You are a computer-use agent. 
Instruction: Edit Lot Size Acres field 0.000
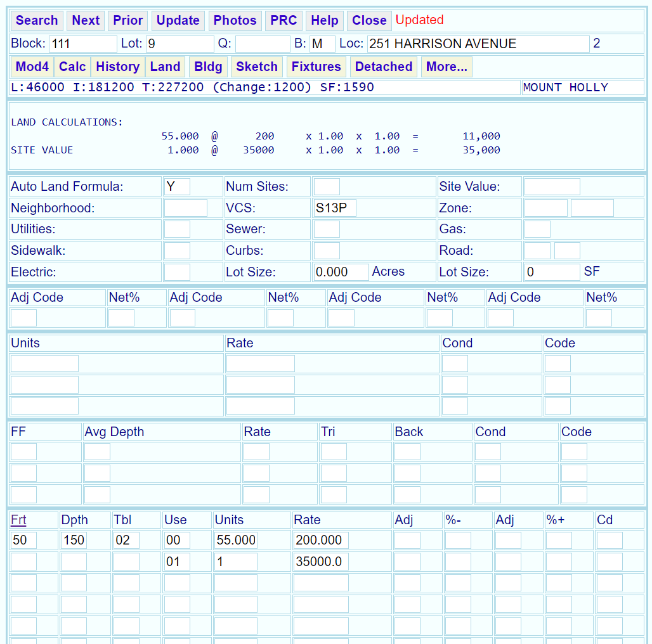[341, 272]
